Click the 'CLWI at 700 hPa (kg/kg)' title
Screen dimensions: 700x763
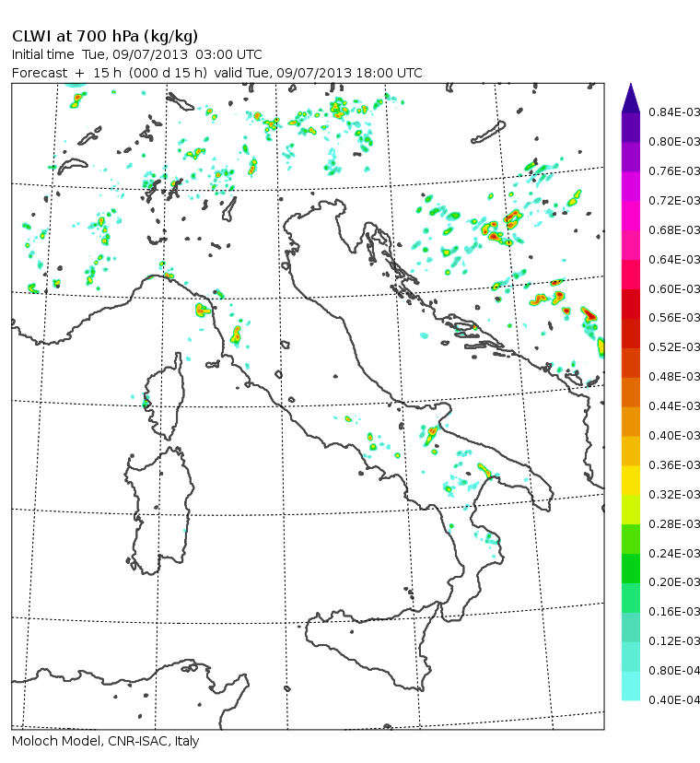(105, 37)
